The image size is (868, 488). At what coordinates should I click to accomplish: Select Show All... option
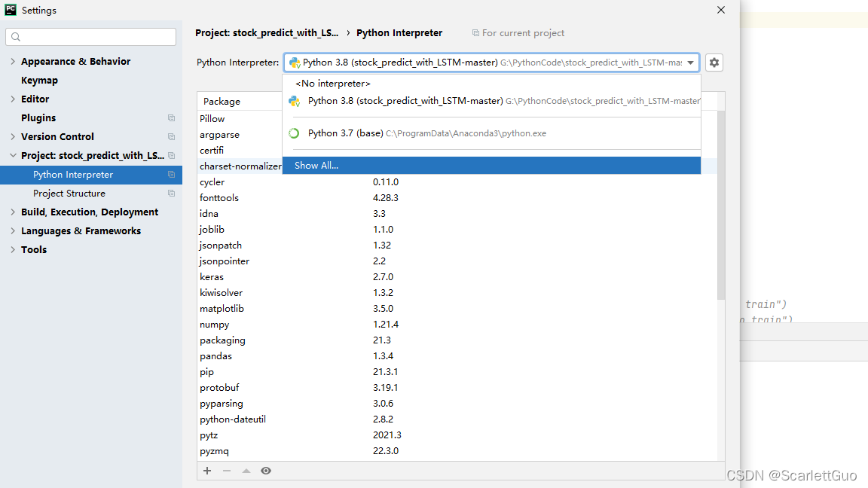pos(491,166)
